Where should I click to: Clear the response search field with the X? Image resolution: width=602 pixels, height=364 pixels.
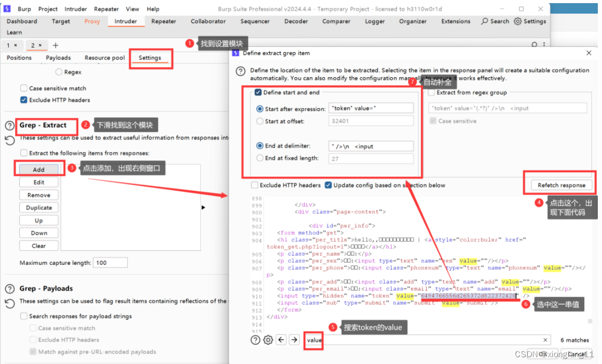pos(545,340)
